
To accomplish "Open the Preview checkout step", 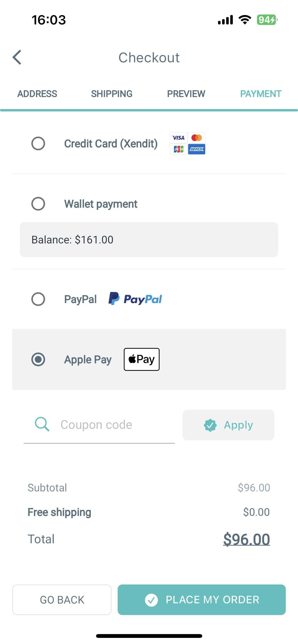I will [x=186, y=94].
